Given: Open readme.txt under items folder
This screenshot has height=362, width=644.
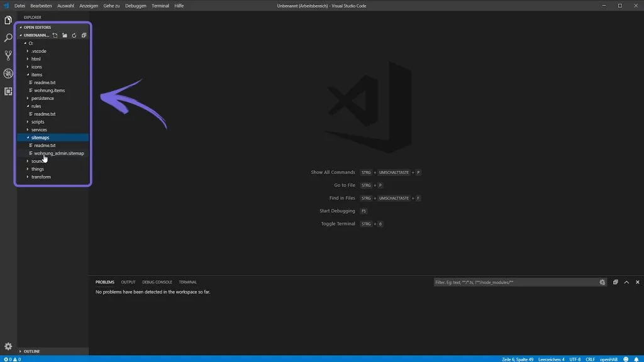Looking at the screenshot, I should 45,82.
